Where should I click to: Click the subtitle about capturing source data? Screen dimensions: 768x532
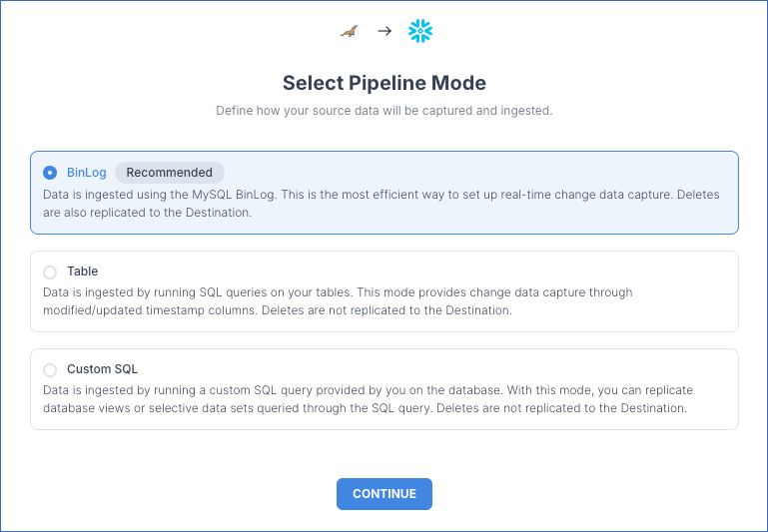coord(384,111)
